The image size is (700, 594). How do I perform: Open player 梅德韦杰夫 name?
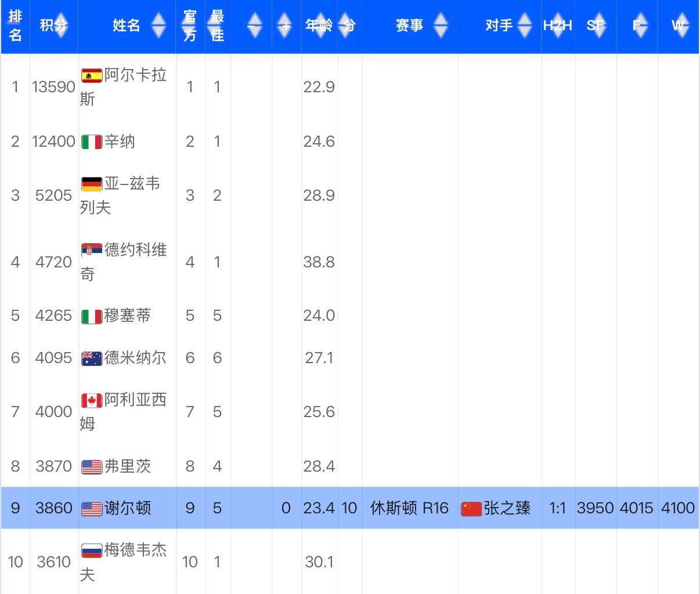pyautogui.click(x=124, y=562)
